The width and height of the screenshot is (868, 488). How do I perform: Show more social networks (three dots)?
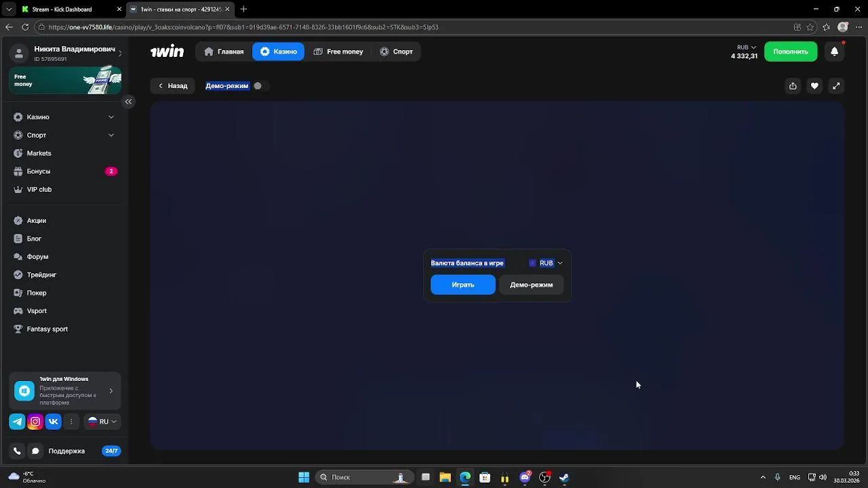click(71, 422)
